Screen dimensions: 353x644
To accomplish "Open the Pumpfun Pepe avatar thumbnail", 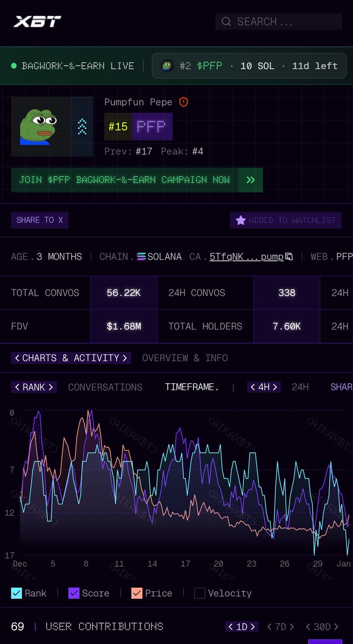I will click(41, 127).
